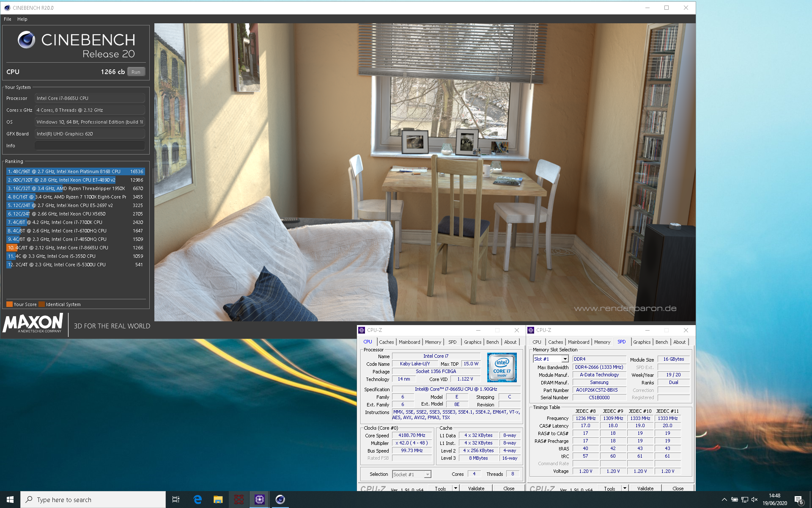Viewport: 812px width, 508px height.
Task: Click the A-Data Technology module manufacturer
Action: tap(599, 375)
